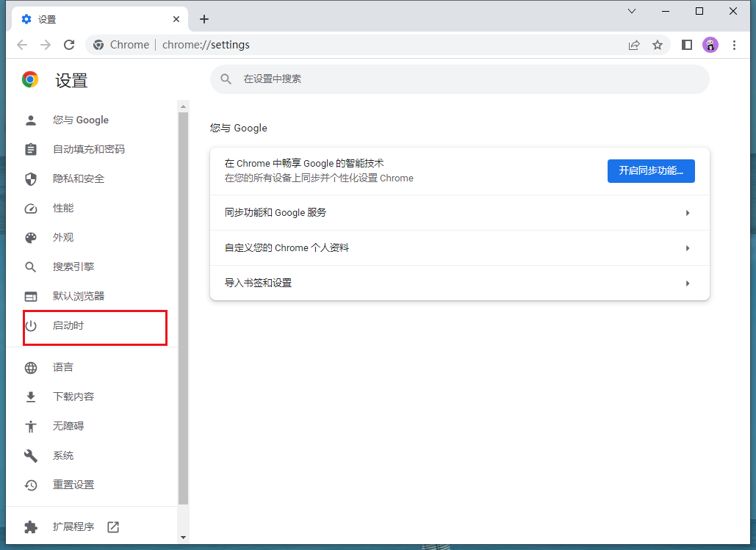Click the Chrome site info icon in the address bar
Viewport: 756px width, 550px height.
(98, 45)
